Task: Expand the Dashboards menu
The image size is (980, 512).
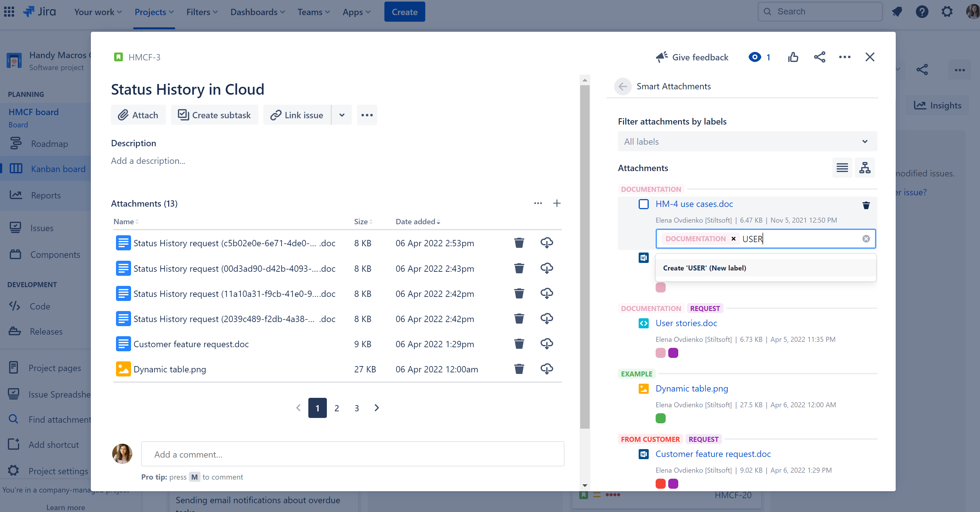Action: coord(257,12)
